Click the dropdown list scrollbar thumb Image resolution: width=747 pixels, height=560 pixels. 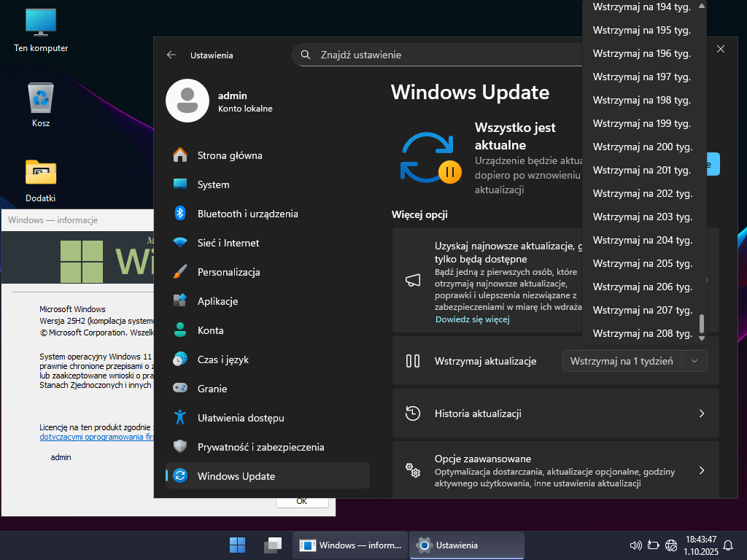[702, 323]
